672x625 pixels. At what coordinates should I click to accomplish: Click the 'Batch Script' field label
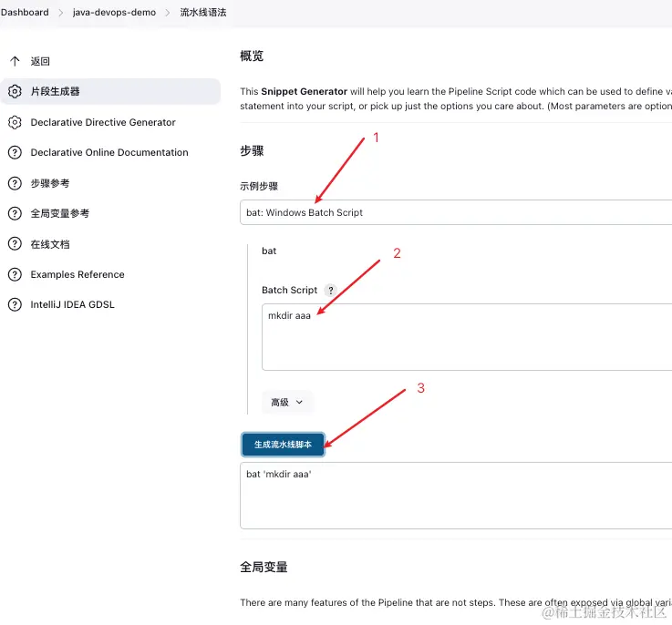290,290
